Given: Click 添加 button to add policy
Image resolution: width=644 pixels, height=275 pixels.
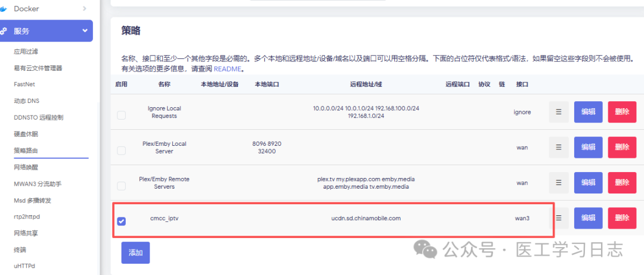Looking at the screenshot, I should tap(135, 252).
